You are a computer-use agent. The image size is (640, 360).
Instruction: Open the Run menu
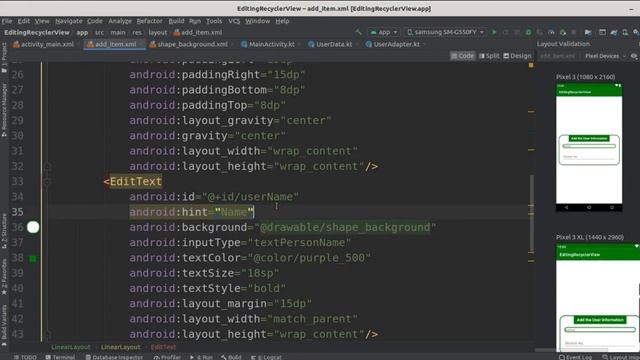click(x=195, y=21)
